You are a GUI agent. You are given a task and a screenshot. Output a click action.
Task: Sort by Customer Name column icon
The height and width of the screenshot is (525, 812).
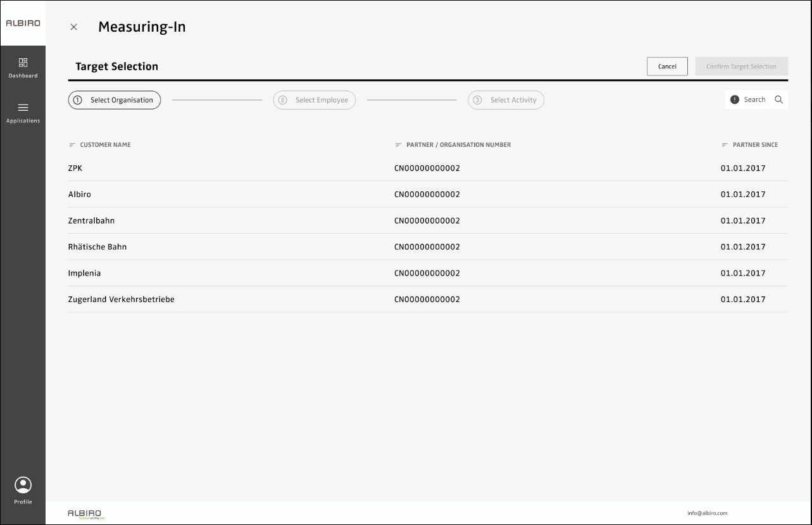coord(72,145)
